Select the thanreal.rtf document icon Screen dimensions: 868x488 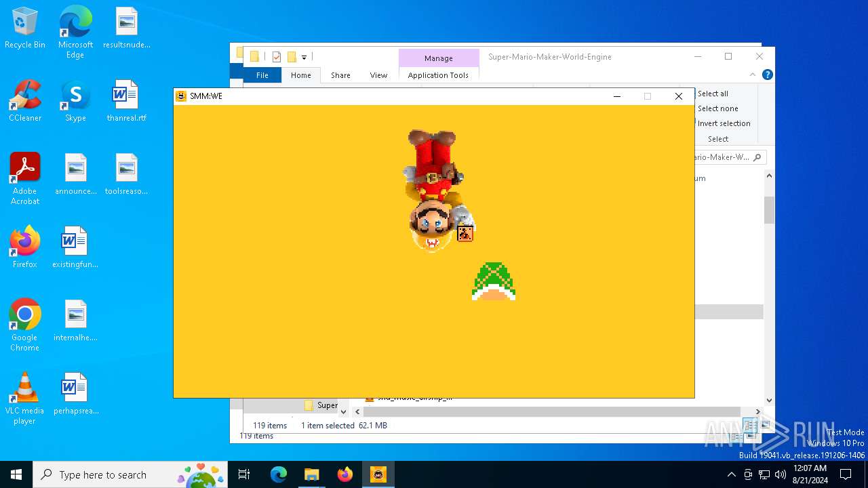127,102
